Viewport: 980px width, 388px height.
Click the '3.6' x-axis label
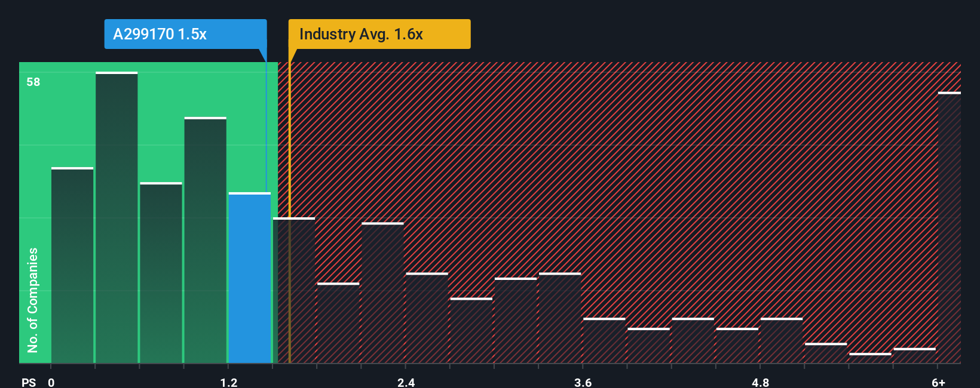coord(583,382)
